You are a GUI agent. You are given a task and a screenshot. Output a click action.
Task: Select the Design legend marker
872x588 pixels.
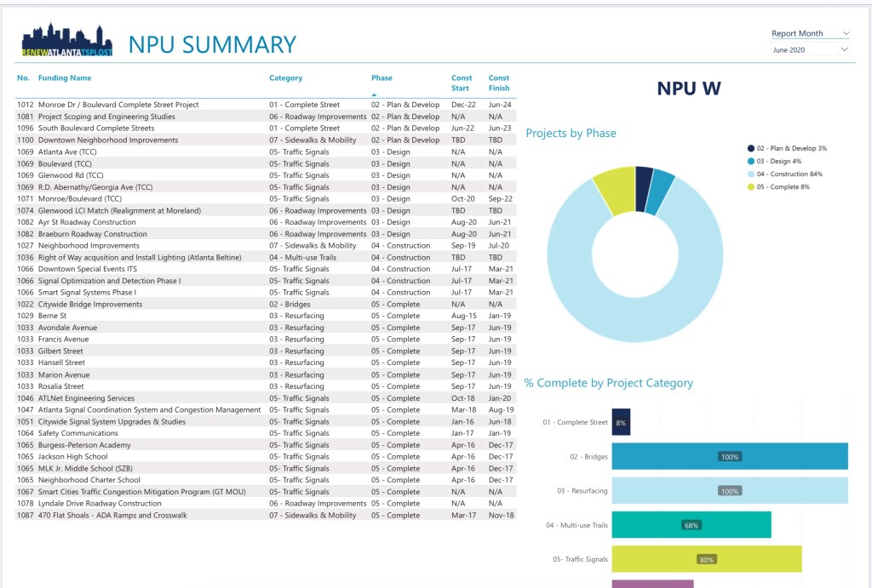point(750,161)
